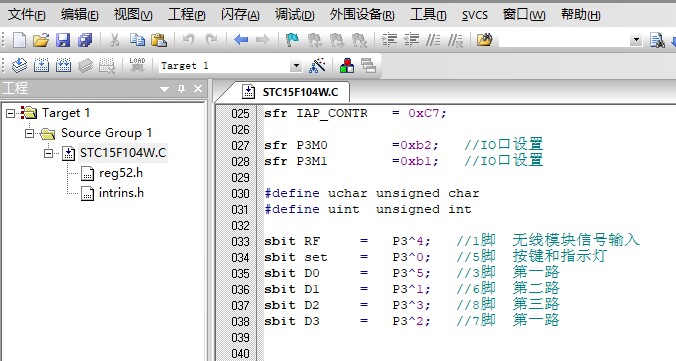Open the 工程(P) menu
Viewport: 676px width, 361px height.
point(187,15)
